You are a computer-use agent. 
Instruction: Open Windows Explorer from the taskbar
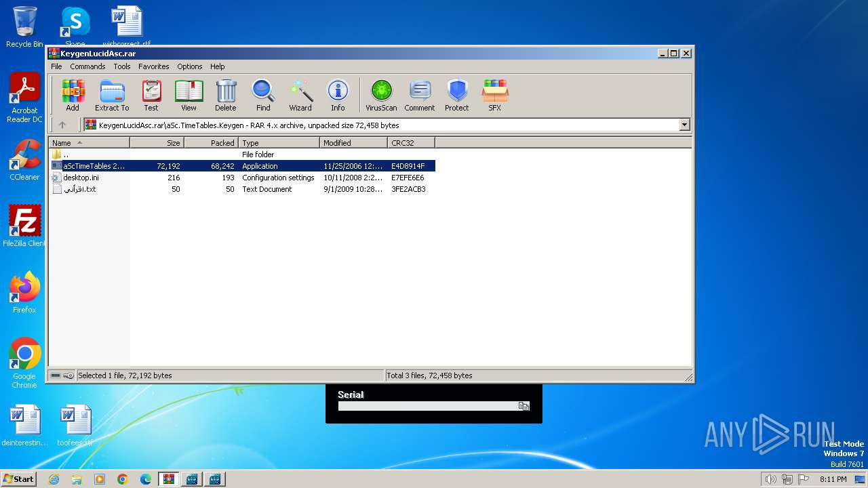(77, 479)
